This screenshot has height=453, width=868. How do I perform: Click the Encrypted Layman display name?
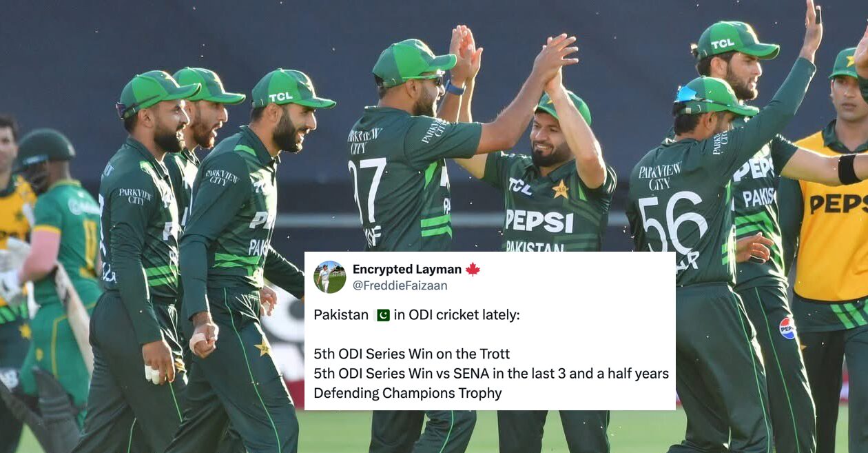click(406, 270)
